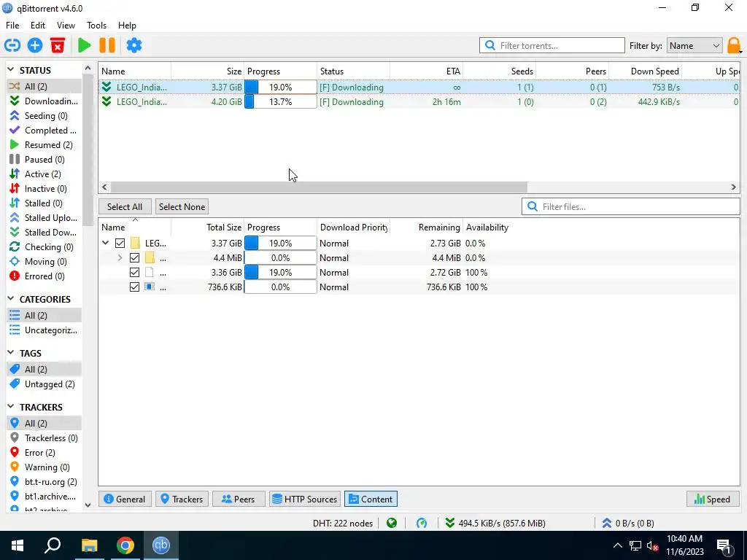The image size is (747, 560).
Task: Open the notification center icon
Action: coord(724,545)
